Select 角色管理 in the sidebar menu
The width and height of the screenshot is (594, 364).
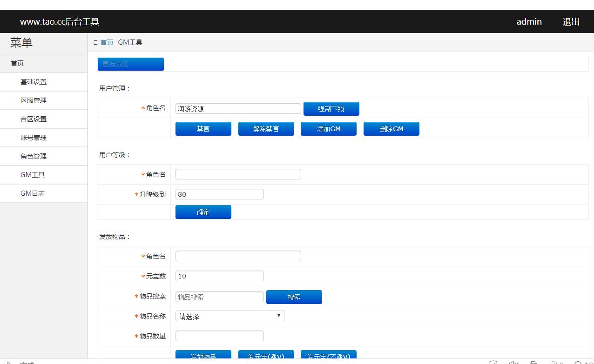click(x=34, y=156)
